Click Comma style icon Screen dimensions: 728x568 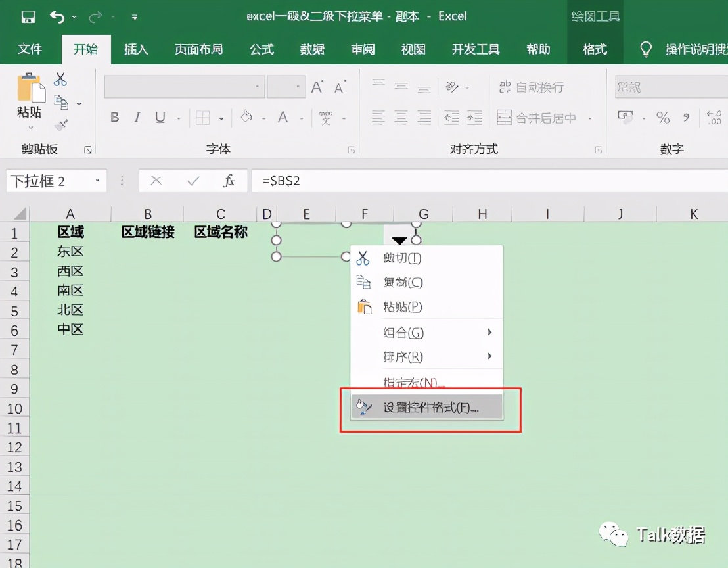click(x=686, y=118)
